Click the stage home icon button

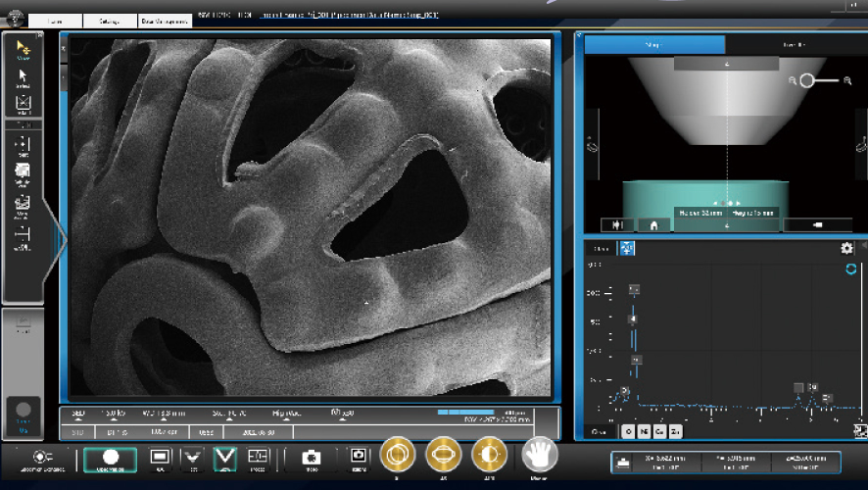click(653, 224)
